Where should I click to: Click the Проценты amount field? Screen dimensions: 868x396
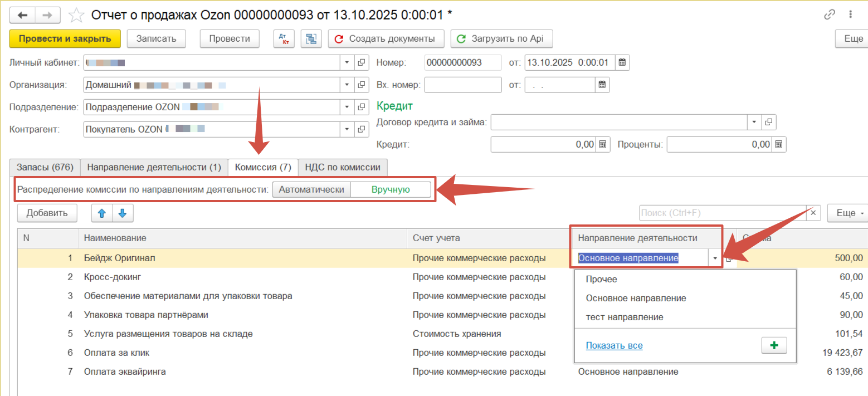point(719,145)
